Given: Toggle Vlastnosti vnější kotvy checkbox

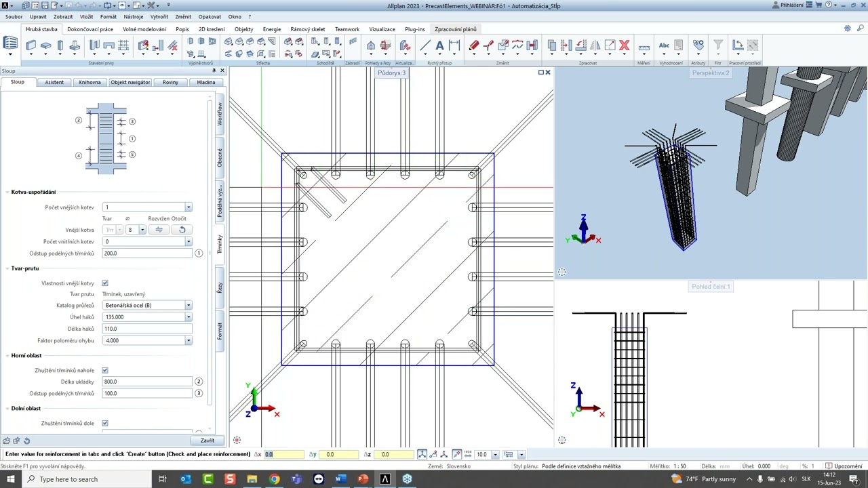Looking at the screenshot, I should tap(105, 283).
